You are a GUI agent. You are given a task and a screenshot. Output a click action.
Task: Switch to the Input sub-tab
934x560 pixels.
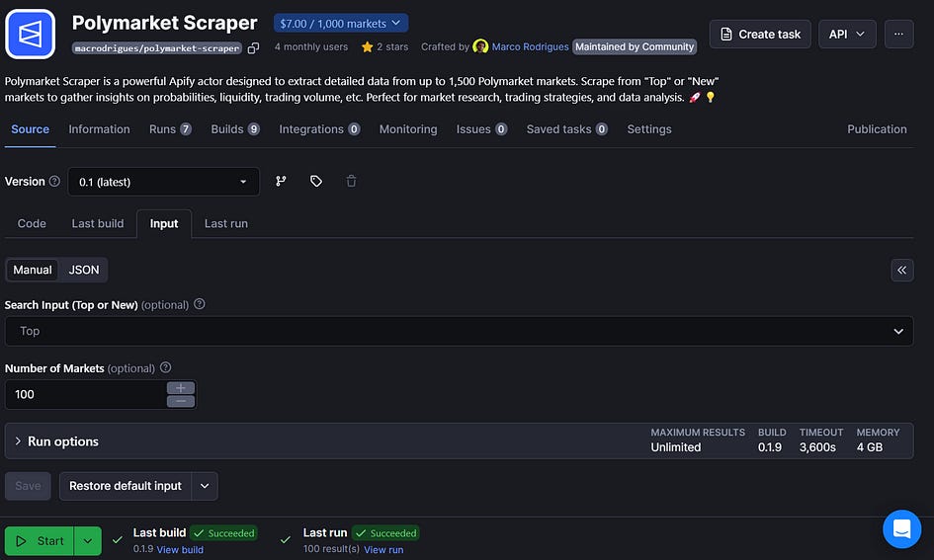pyautogui.click(x=164, y=224)
